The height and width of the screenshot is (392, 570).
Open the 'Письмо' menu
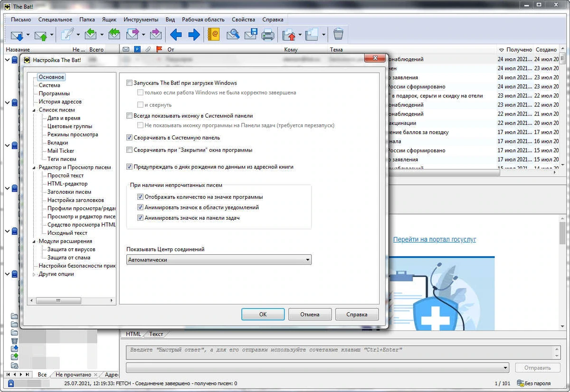coord(21,19)
